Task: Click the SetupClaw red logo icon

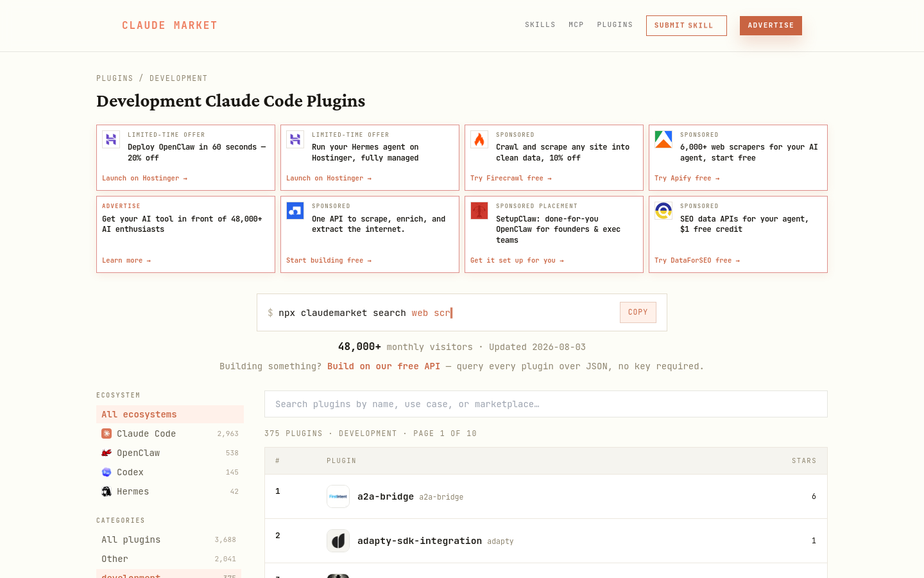Action: coord(479,211)
